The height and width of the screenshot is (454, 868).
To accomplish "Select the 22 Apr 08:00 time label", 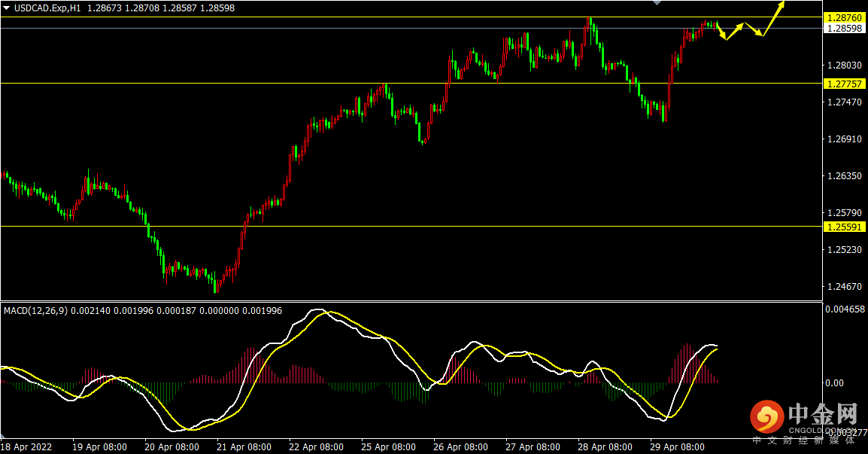I will coord(316,446).
